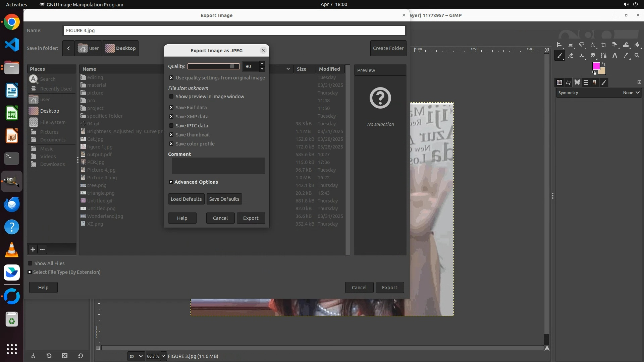644x362 pixels.
Task: Uncheck Save thumbnail option
Action: pos(171,135)
